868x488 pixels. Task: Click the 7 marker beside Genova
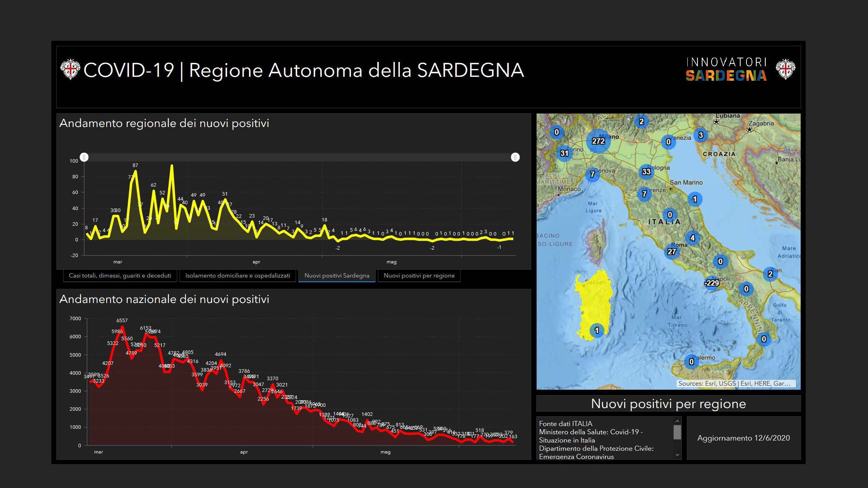point(592,174)
